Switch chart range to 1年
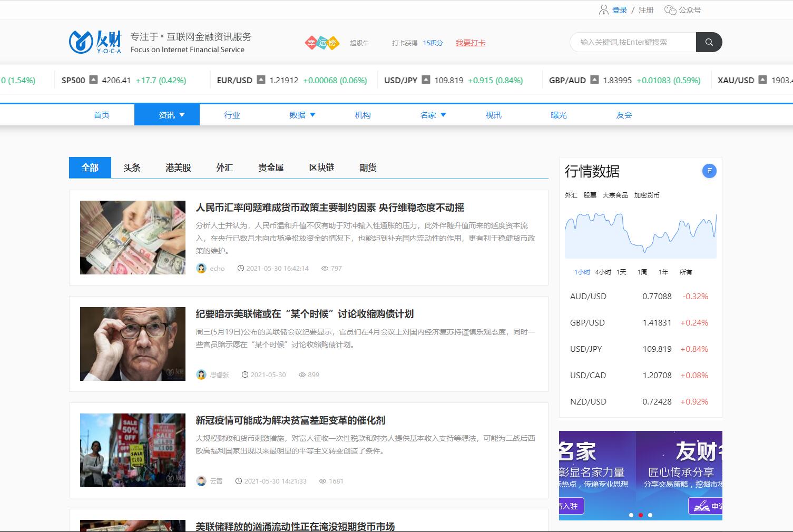The image size is (793, 532). pyautogui.click(x=663, y=272)
